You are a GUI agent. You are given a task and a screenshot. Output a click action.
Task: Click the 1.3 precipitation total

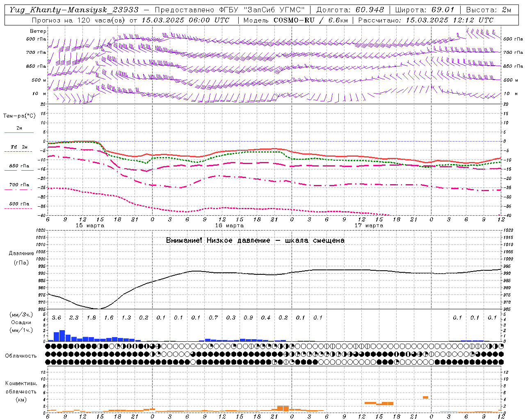point(126,318)
